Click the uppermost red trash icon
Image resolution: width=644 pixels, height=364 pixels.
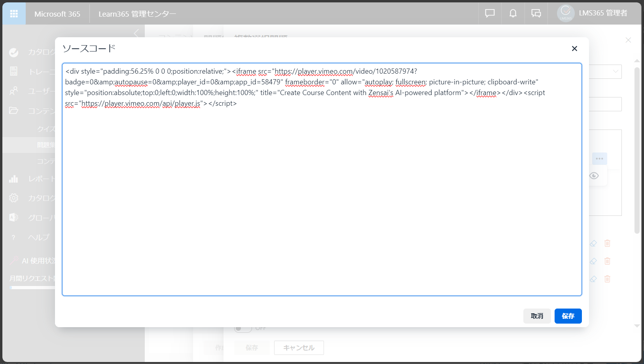click(x=607, y=243)
